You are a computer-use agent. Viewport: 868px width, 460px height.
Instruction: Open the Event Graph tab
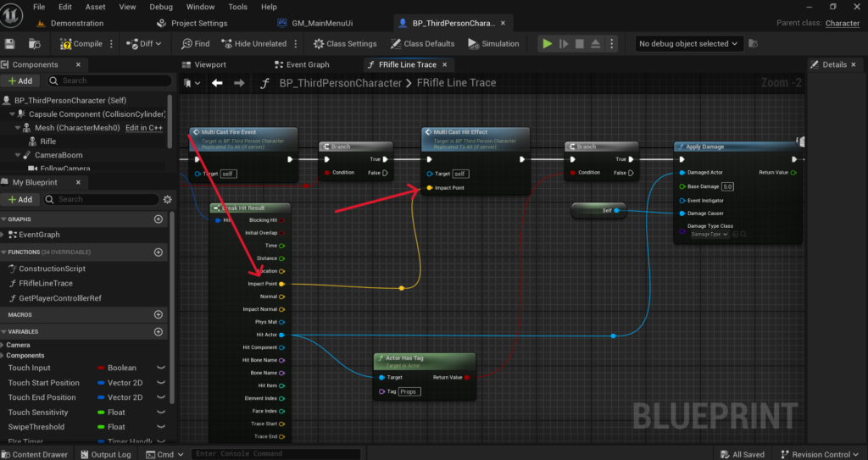303,64
